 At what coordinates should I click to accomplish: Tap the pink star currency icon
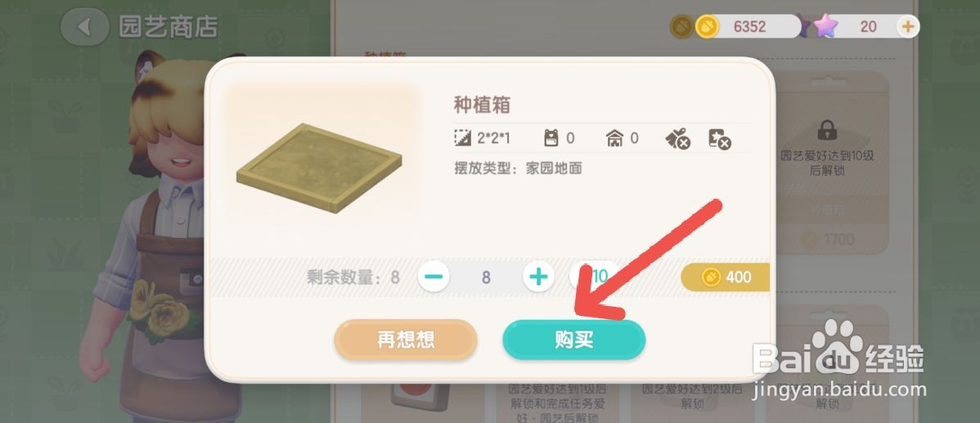(x=825, y=26)
